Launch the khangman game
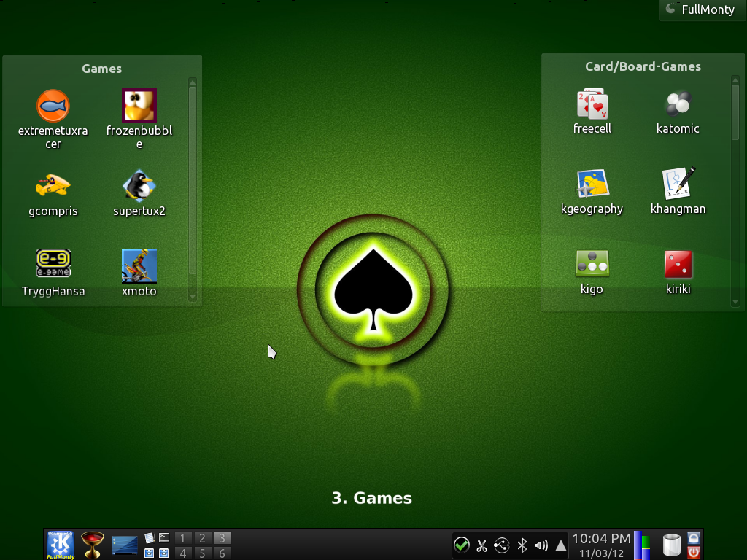747x560 pixels. point(678,184)
